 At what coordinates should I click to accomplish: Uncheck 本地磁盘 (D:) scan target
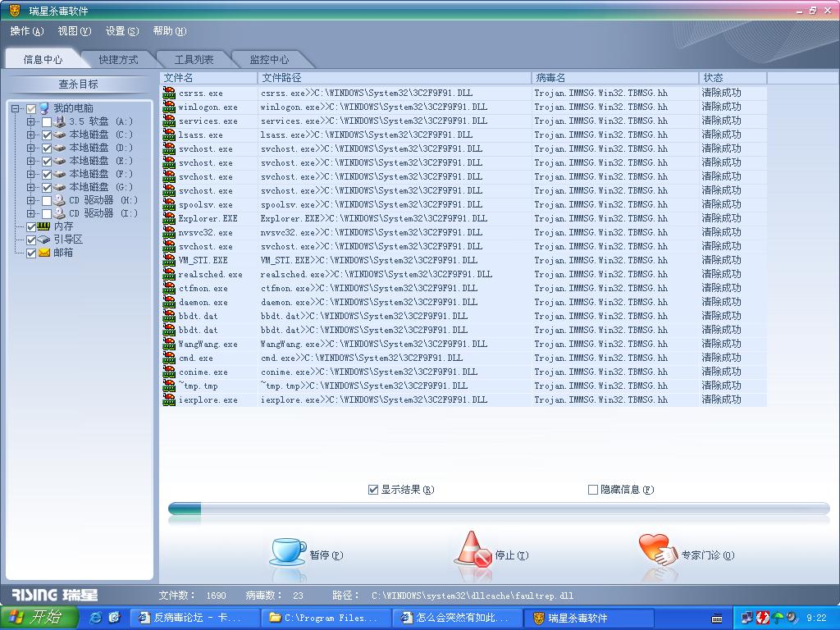point(47,148)
